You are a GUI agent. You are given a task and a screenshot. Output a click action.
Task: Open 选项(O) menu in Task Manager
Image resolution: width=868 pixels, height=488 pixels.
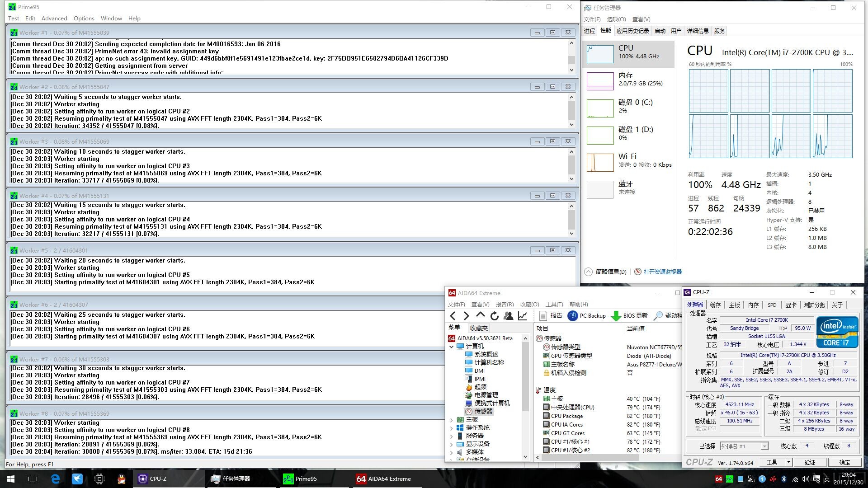(616, 19)
